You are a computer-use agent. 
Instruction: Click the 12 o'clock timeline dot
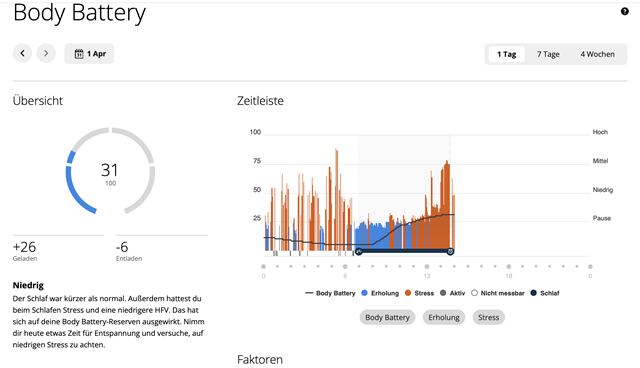pyautogui.click(x=427, y=266)
